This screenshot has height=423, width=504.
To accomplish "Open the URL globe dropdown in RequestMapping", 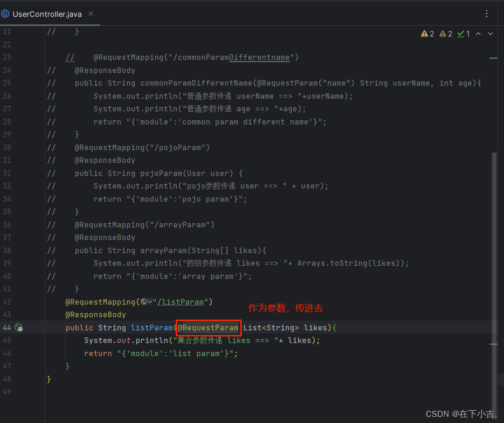I will [146, 302].
